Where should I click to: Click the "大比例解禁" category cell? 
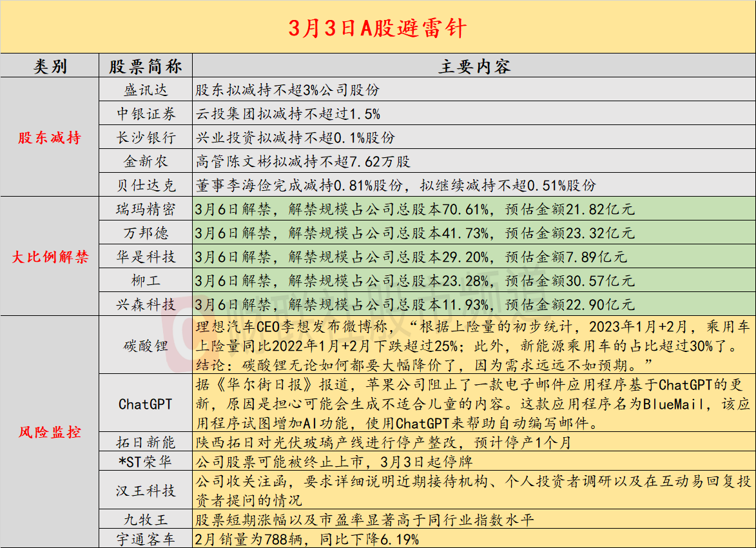click(x=50, y=257)
